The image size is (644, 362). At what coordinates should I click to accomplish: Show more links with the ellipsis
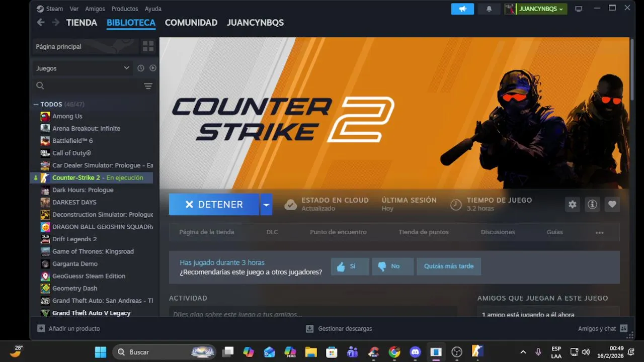click(x=599, y=232)
